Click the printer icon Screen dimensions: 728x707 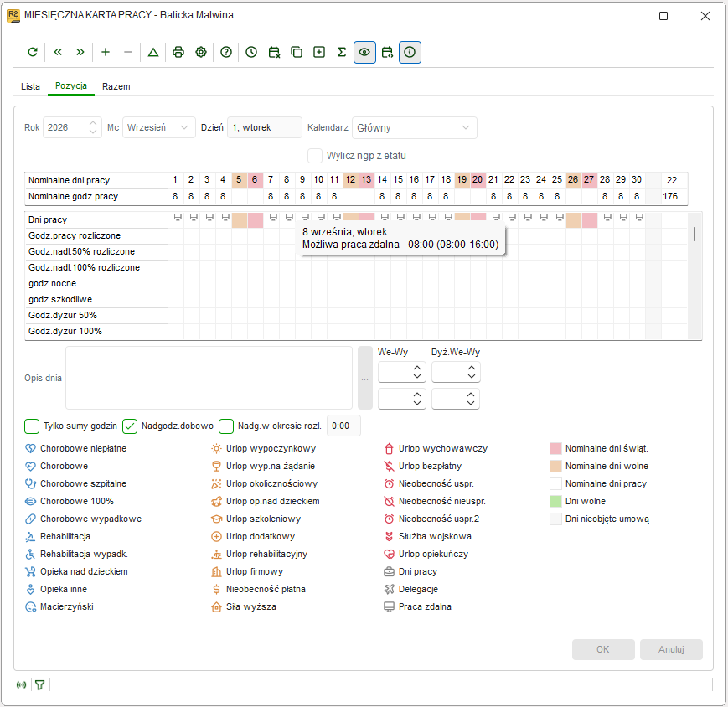click(x=178, y=52)
